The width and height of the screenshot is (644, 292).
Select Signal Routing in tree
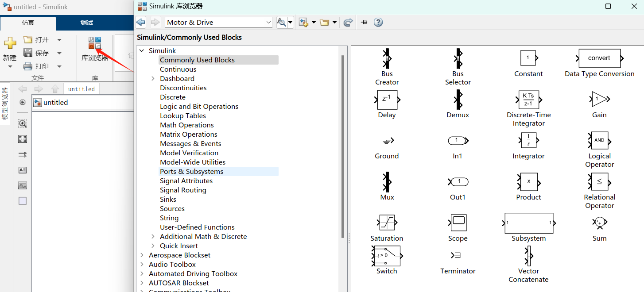tap(183, 190)
